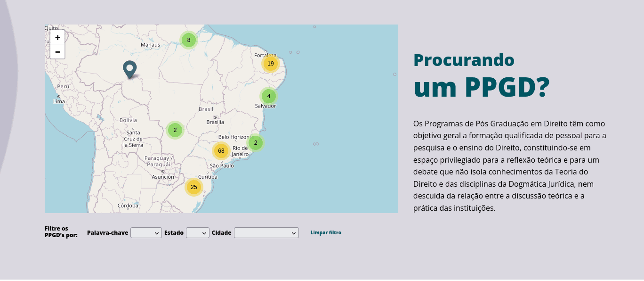Zoom out on the map

click(57, 52)
